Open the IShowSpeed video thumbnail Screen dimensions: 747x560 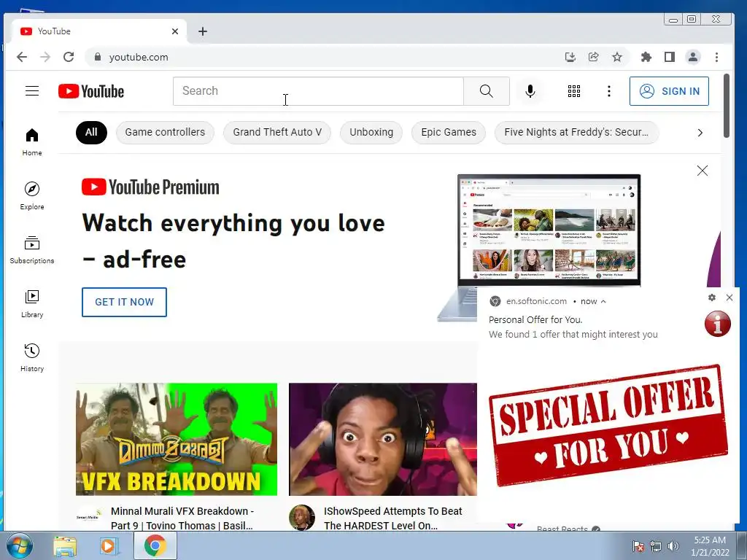tap(382, 439)
